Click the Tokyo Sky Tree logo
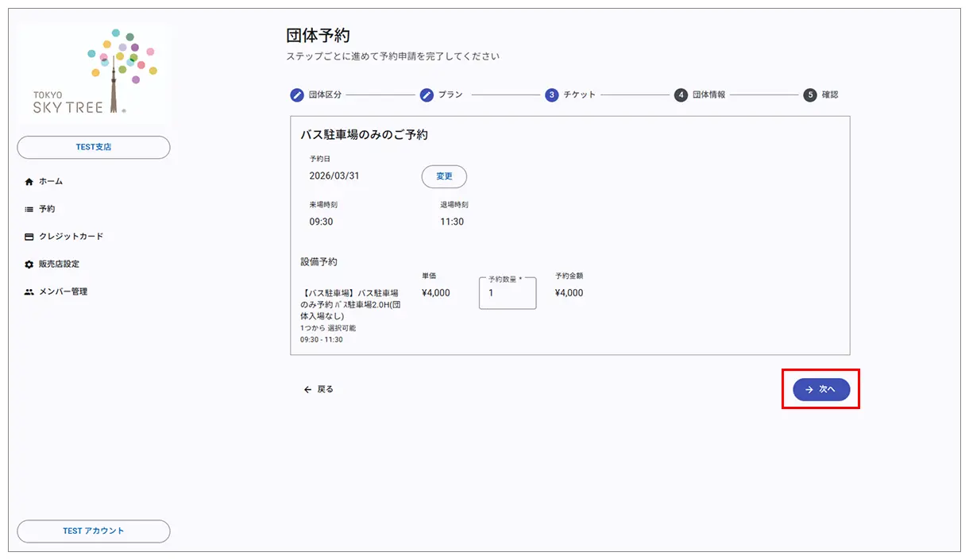969x560 pixels. [x=93, y=71]
